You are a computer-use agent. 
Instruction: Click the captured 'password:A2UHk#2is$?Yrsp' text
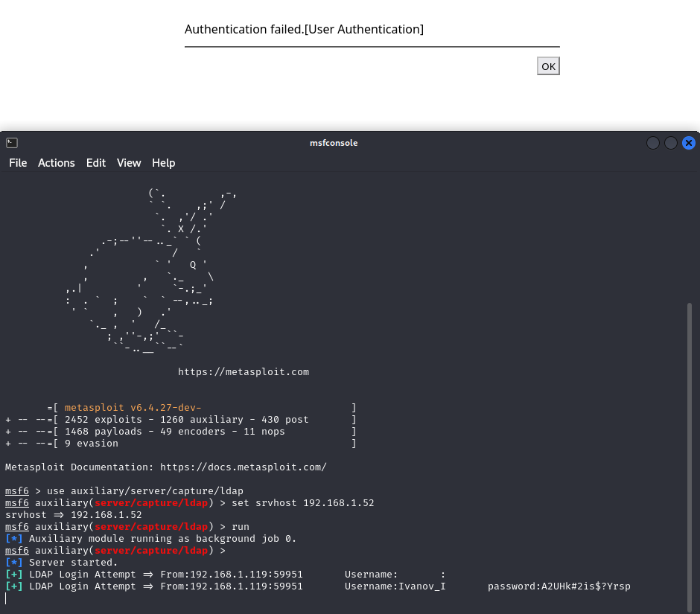[x=559, y=586]
